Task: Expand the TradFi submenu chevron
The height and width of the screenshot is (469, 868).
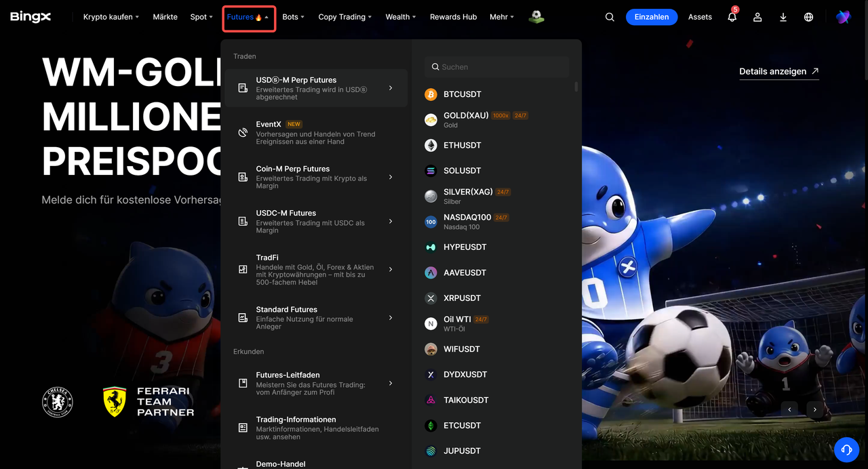Action: tap(391, 269)
